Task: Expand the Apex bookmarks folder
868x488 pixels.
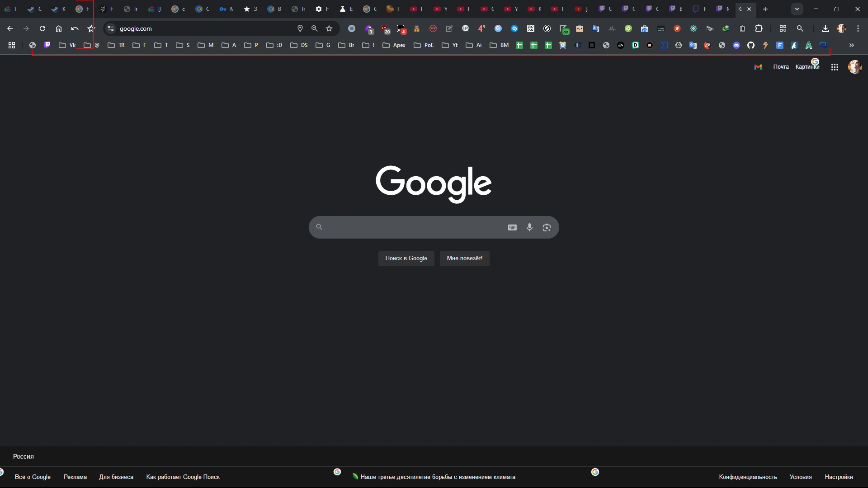Action: point(394,45)
